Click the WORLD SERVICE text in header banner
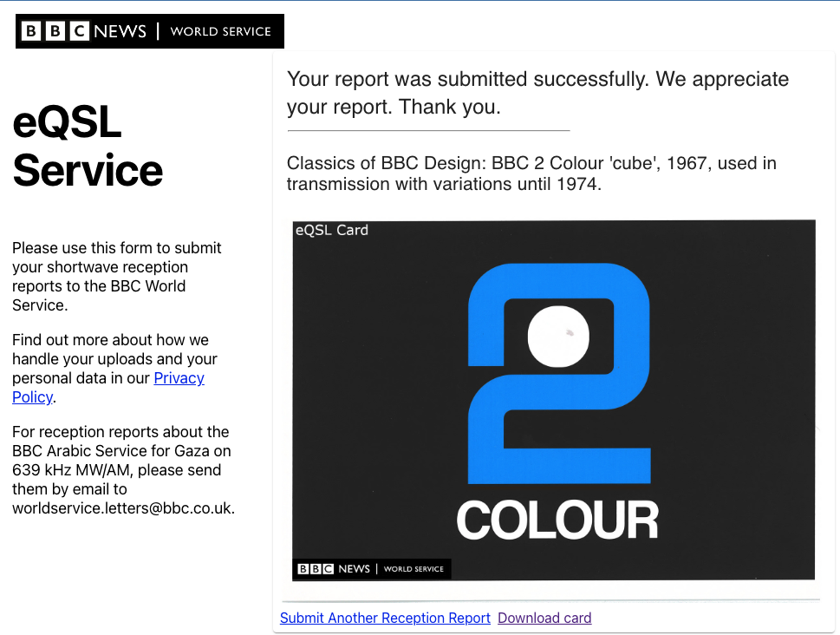840x635 pixels. pos(220,32)
